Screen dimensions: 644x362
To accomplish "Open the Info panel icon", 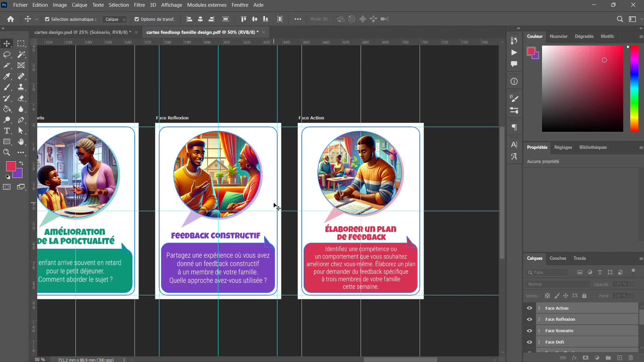I will (514, 81).
